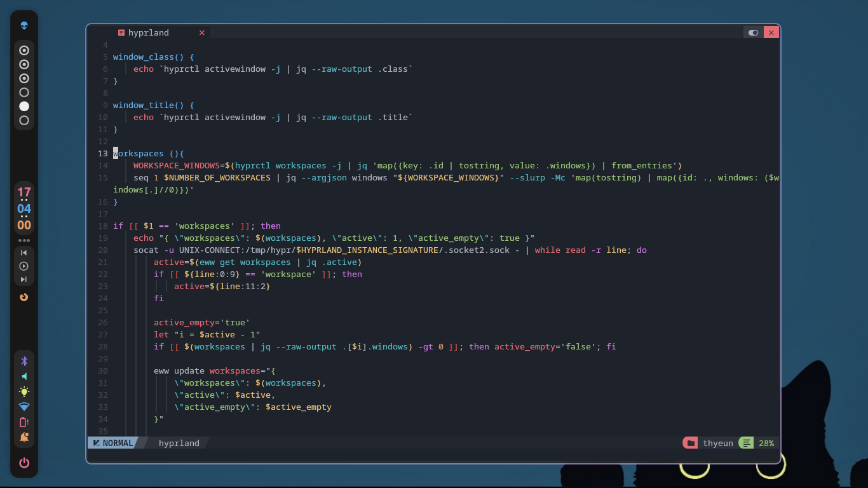
Task: Switch to workspace 1 indicator
Action: coord(24,50)
